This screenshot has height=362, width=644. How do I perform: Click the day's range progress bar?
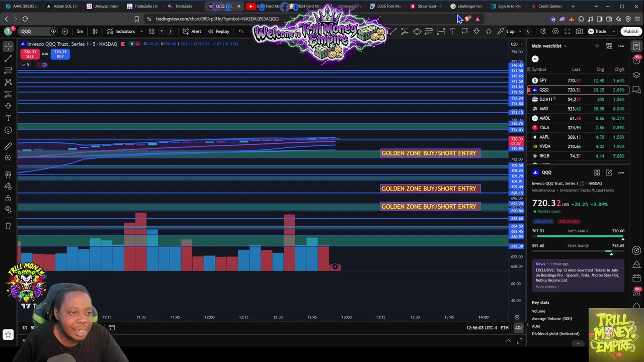coord(578,236)
